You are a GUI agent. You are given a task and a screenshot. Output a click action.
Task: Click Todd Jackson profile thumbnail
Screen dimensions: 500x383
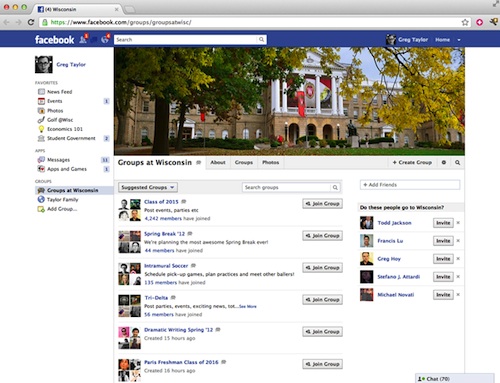367,223
